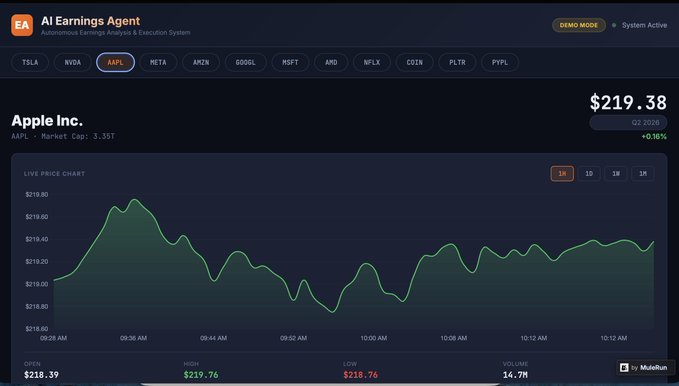The height and width of the screenshot is (386, 679).
Task: Pick the COIN ticker pill
Action: pyautogui.click(x=414, y=62)
